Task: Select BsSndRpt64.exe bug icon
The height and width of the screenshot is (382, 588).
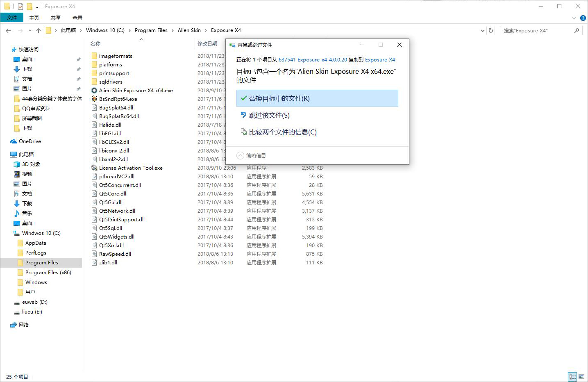Action: tap(94, 99)
